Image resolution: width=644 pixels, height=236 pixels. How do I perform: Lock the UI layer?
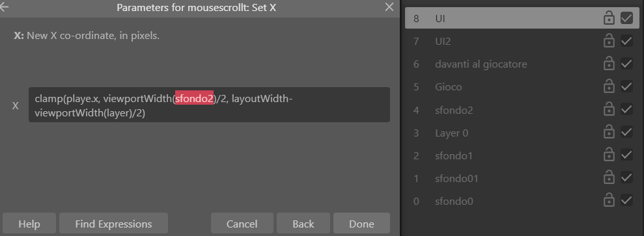point(609,18)
